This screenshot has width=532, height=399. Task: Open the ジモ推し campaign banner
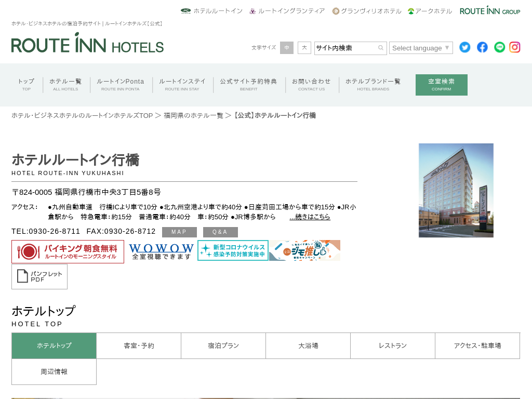(304, 250)
